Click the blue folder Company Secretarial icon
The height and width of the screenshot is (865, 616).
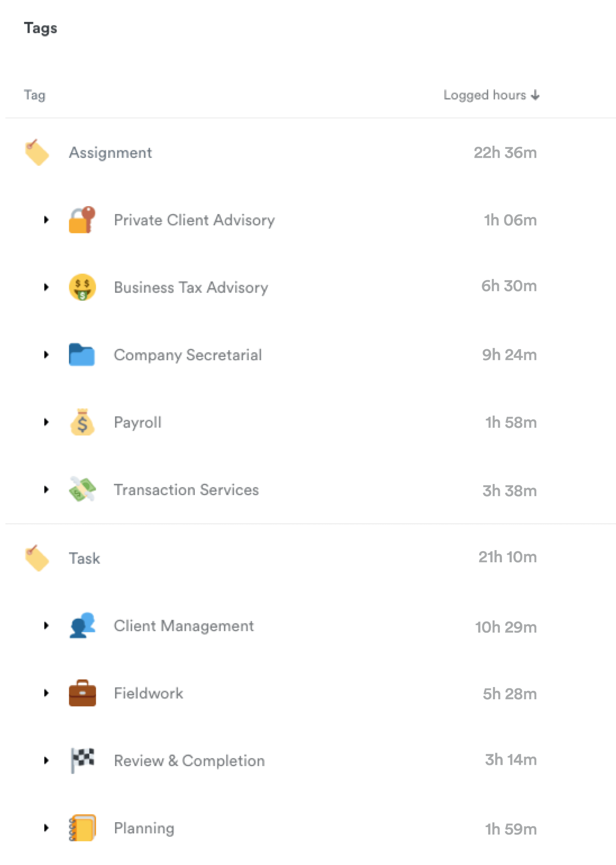click(x=82, y=355)
